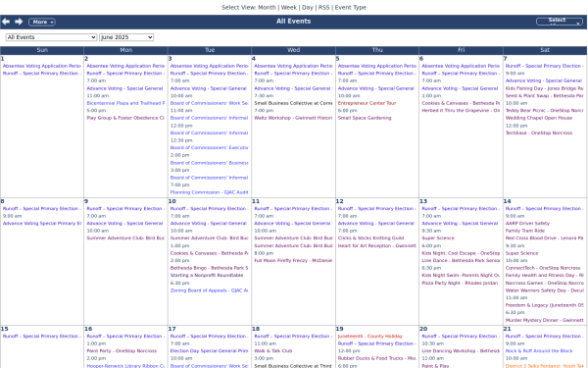Open Family Health and Fitness Day event
This screenshot has height=368, width=588.
tap(544, 275)
